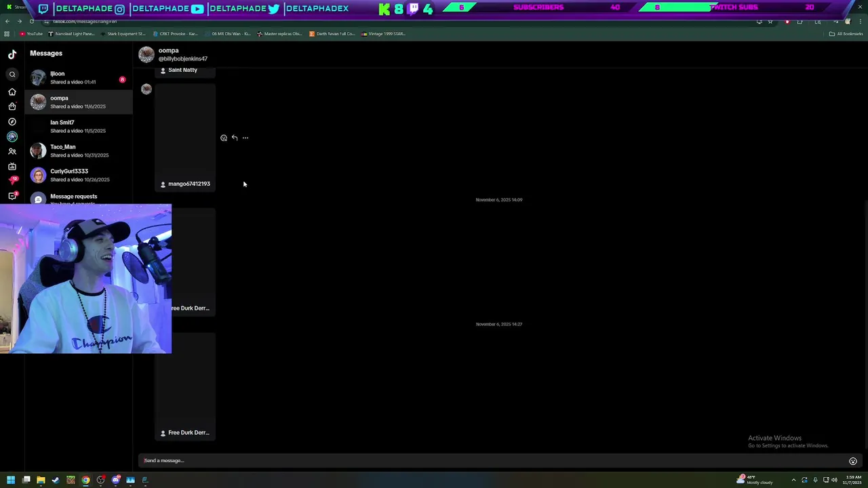Go back in the browser
The width and height of the screenshot is (868, 488).
(7, 22)
